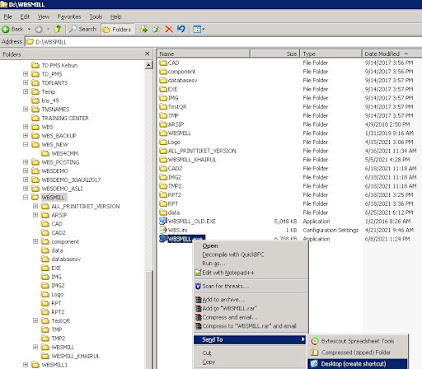Collapse the WBSMILL tree node
Image resolution: width=422 pixels, height=369 pixels.
[x=26, y=197]
